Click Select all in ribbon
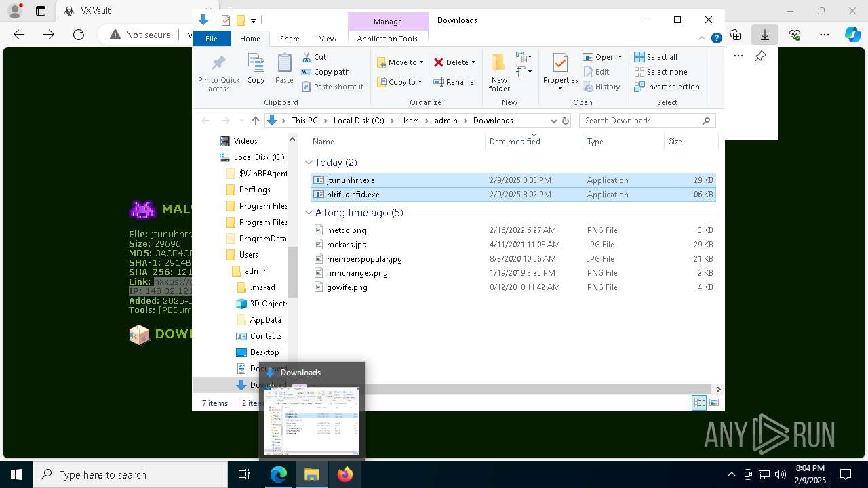 pyautogui.click(x=656, y=57)
